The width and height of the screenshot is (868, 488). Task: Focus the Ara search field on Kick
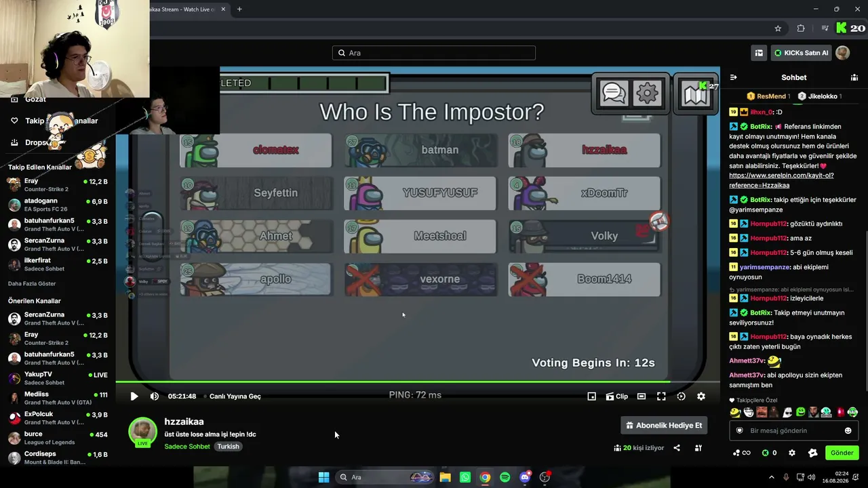click(434, 53)
